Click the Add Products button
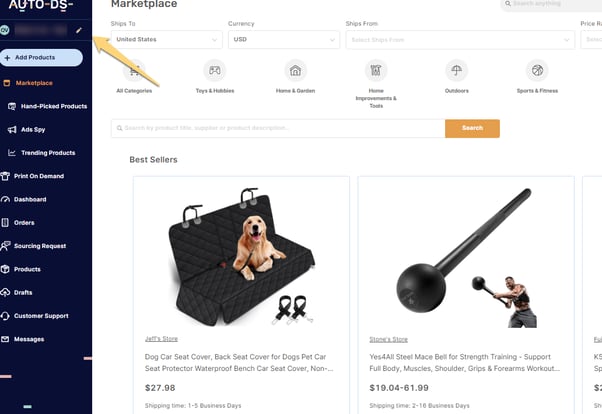The height and width of the screenshot is (414, 602). (41, 58)
